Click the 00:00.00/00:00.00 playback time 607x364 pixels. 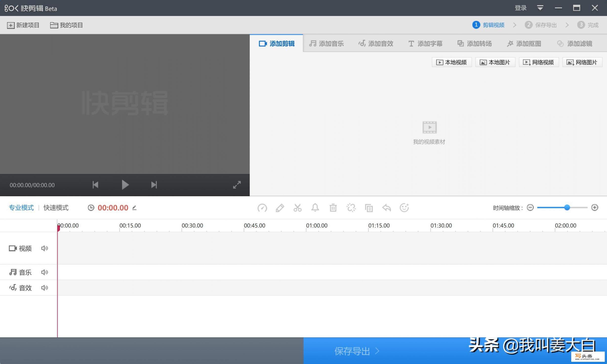point(32,185)
